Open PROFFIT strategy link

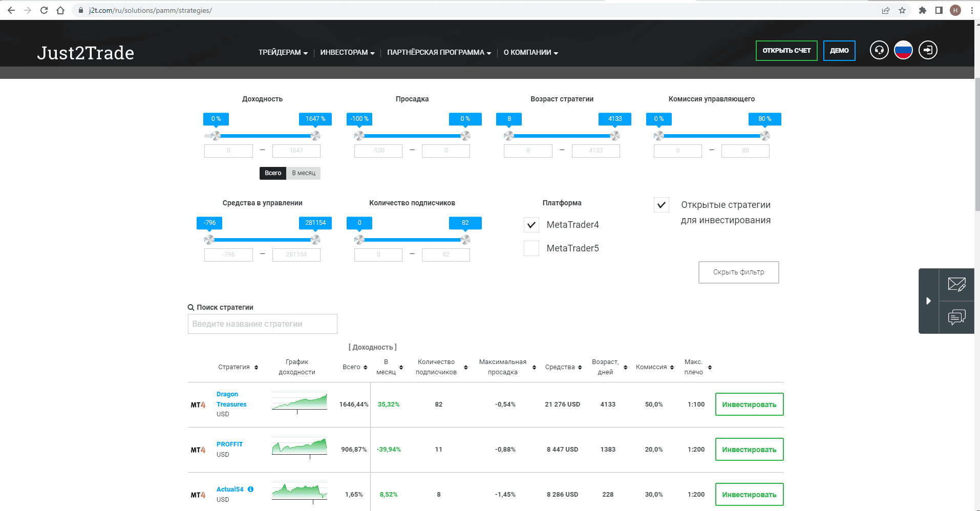tap(229, 444)
